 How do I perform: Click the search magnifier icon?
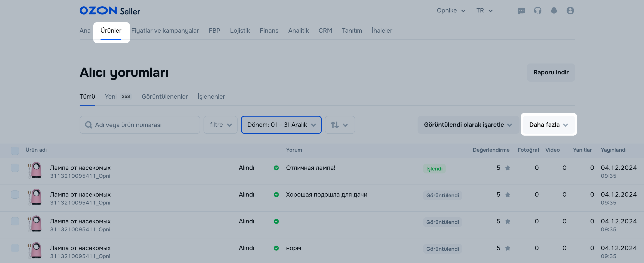tap(88, 125)
